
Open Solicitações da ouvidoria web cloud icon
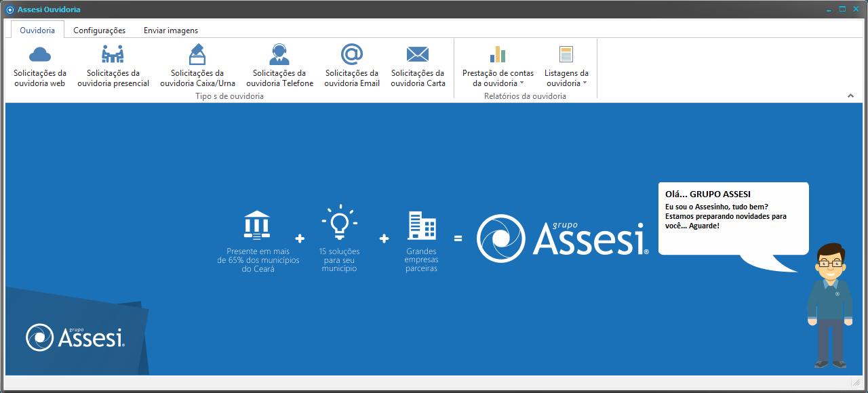point(40,54)
